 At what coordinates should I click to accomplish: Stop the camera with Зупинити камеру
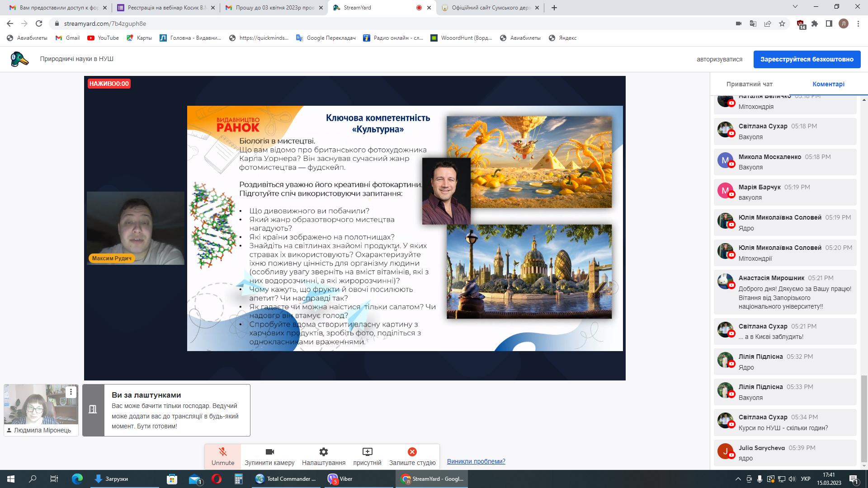tap(269, 456)
